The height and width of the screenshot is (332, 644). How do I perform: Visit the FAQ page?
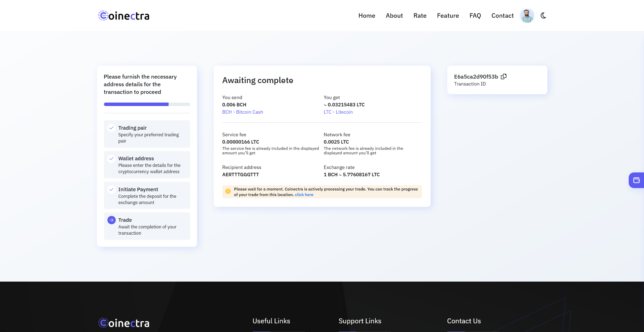(x=475, y=16)
